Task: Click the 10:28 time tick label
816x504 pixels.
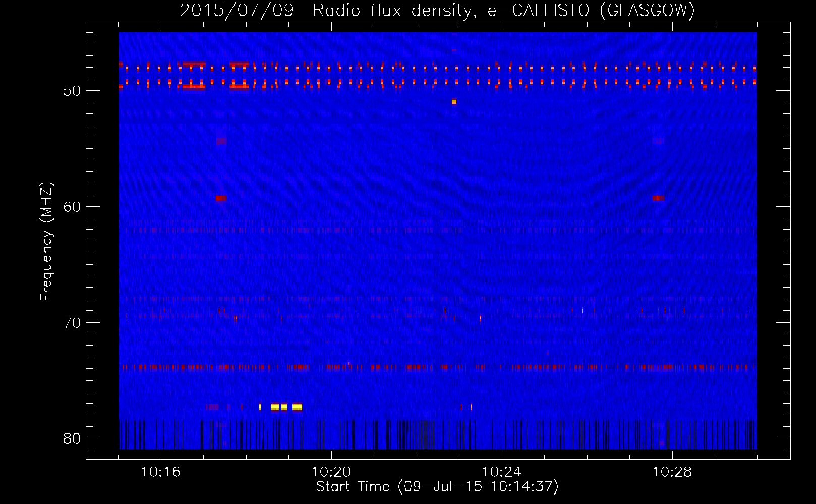Action: point(672,472)
